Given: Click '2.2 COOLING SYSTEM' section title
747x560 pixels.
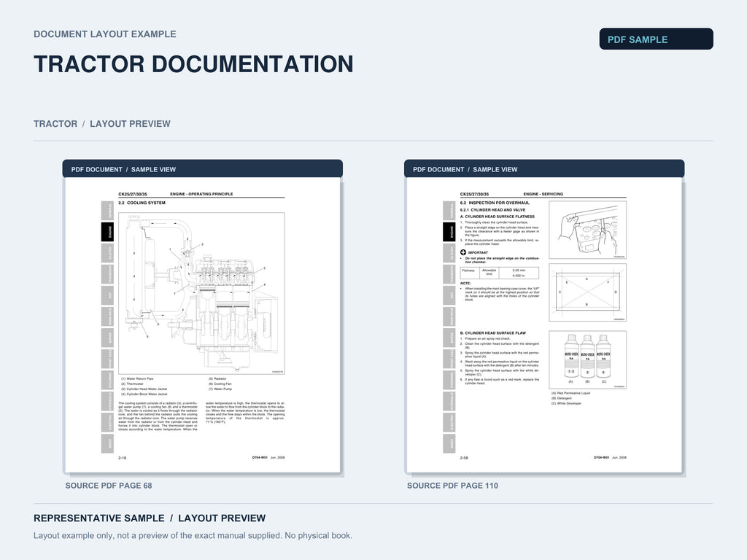Looking at the screenshot, I should pos(142,203).
